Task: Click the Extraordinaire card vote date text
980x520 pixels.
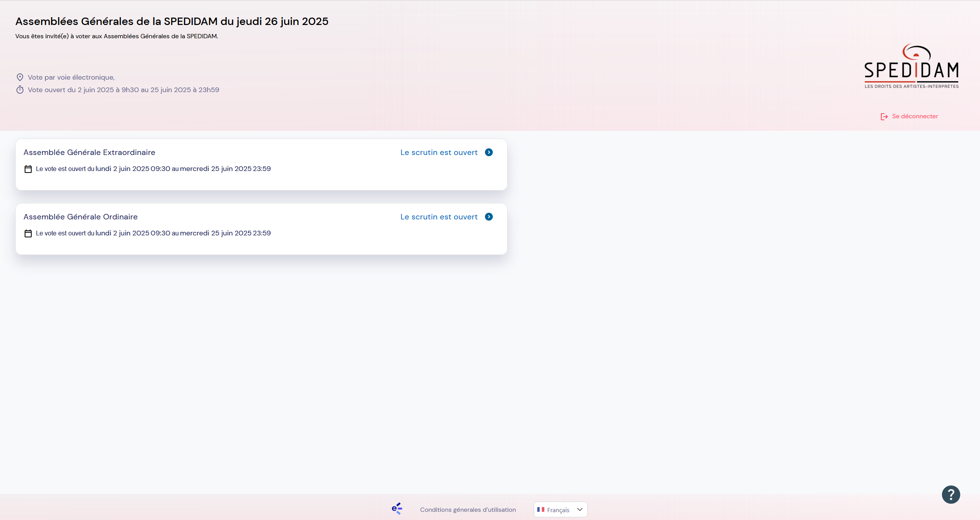Action: 153,169
